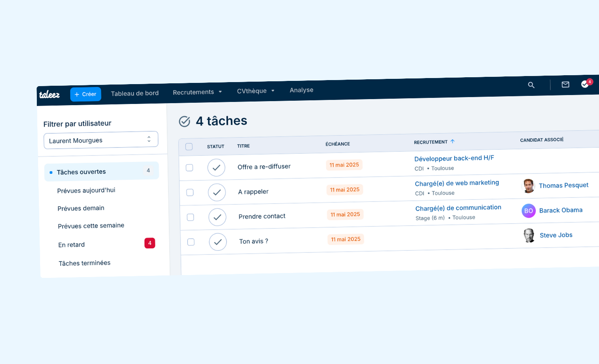Sort by the Statut column header
Screen dimensions: 599x364
tap(216, 146)
